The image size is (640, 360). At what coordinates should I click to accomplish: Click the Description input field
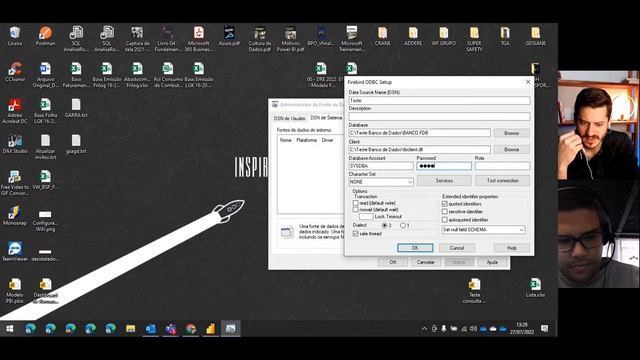439,116
